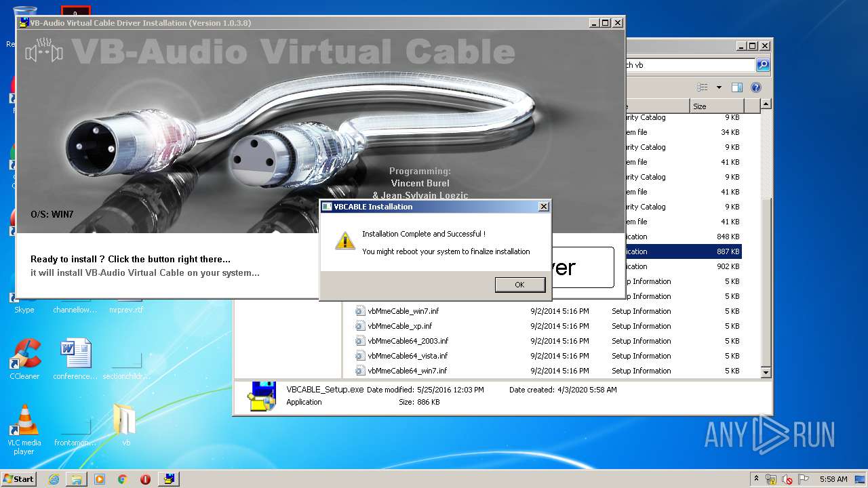Maximize the Explorer window
This screenshot has width=868, height=488.
753,46
